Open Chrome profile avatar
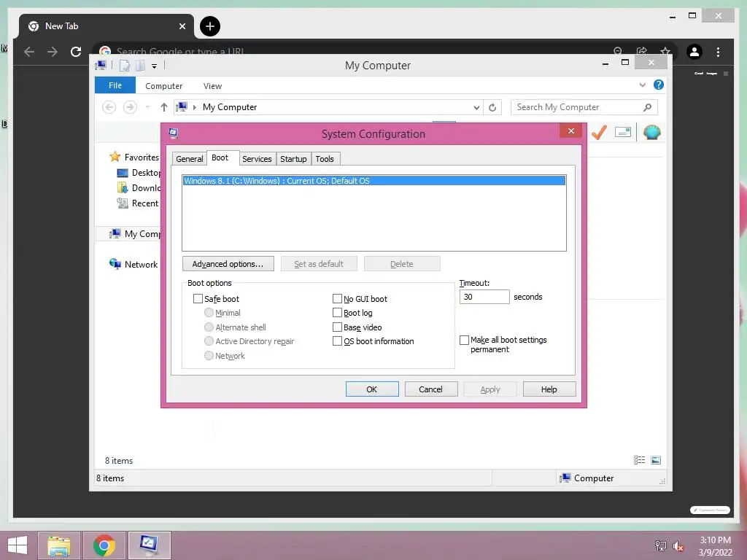The height and width of the screenshot is (560, 747). click(694, 52)
